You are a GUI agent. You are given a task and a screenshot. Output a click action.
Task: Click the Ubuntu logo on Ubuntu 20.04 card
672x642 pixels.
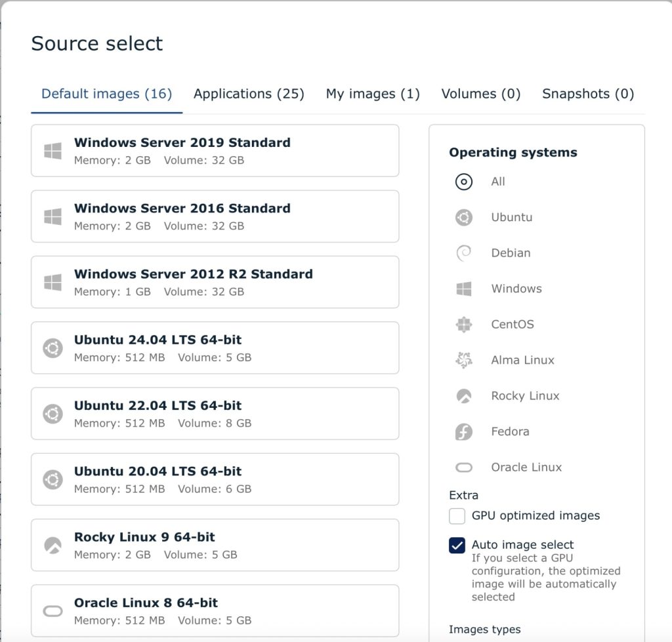coord(52,479)
